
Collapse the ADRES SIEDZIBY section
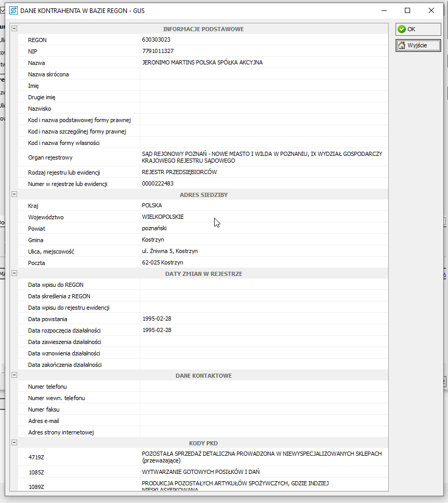pyautogui.click(x=14, y=194)
